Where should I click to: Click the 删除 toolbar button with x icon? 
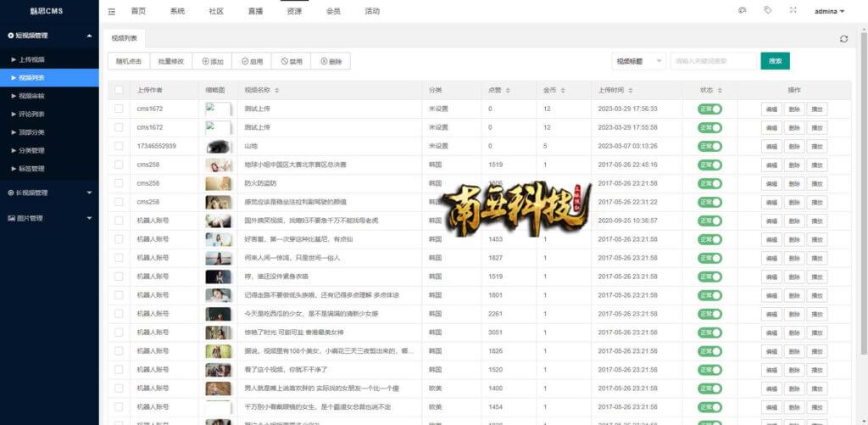[331, 62]
